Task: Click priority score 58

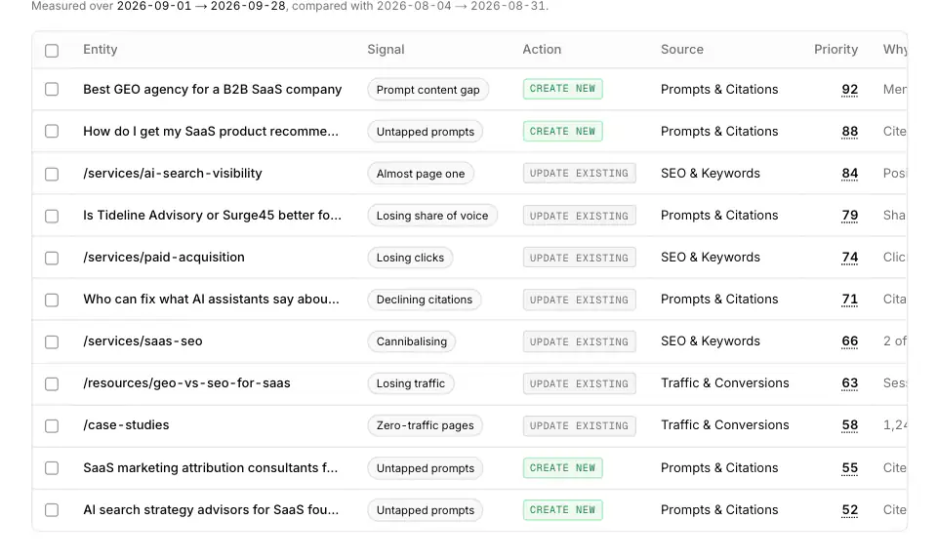Action: coord(850,425)
